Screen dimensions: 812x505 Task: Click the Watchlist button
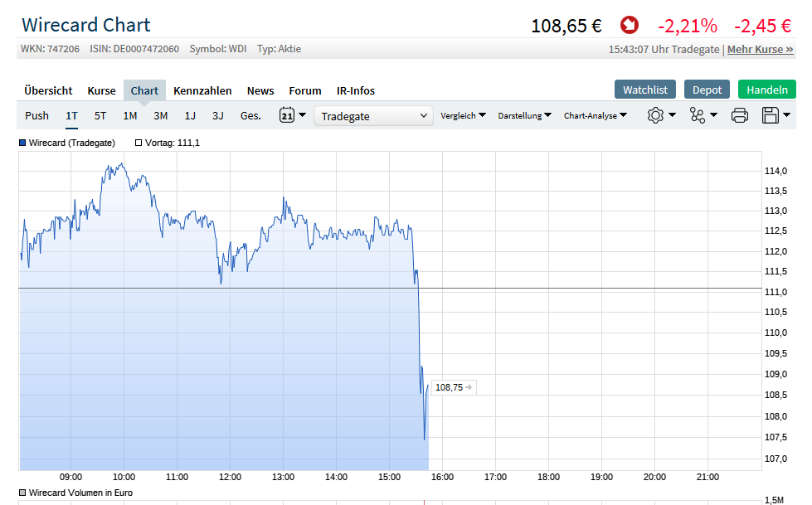coord(645,90)
